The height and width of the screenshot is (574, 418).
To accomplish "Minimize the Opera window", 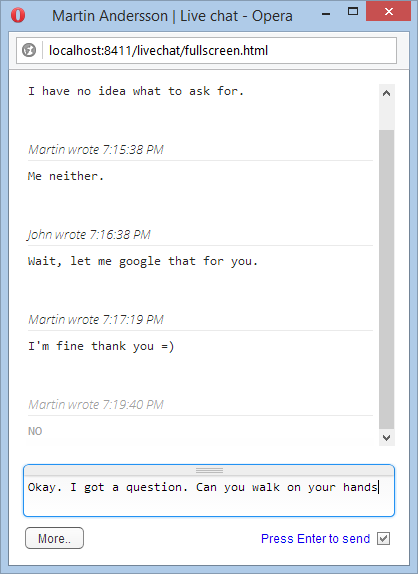I will pyautogui.click(x=326, y=14).
